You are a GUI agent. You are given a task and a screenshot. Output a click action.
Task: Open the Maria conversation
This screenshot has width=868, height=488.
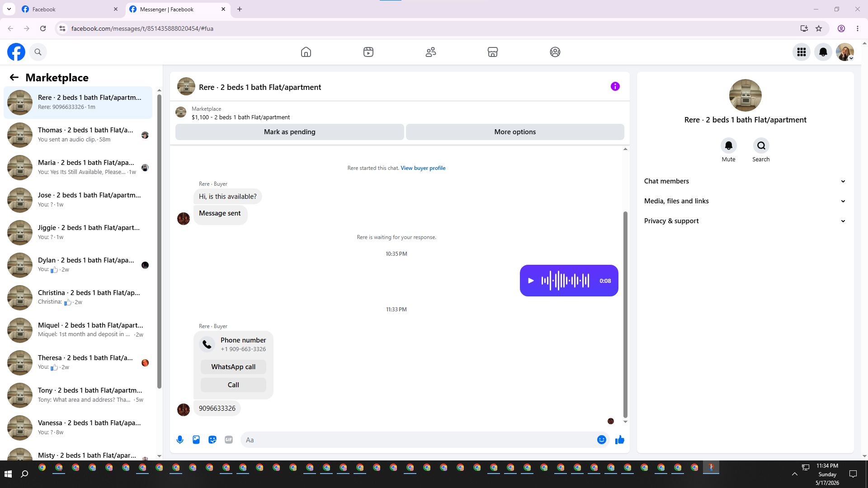[x=78, y=168]
